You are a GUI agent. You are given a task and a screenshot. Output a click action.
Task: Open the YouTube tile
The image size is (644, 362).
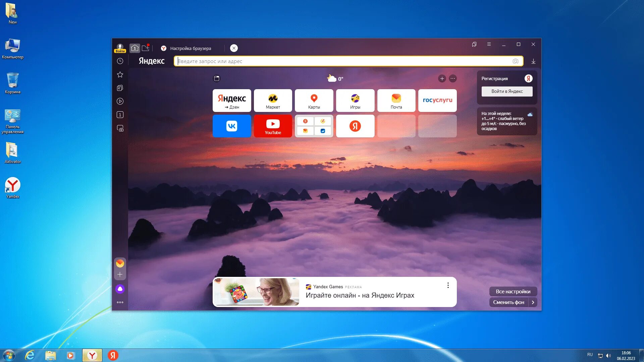(273, 126)
